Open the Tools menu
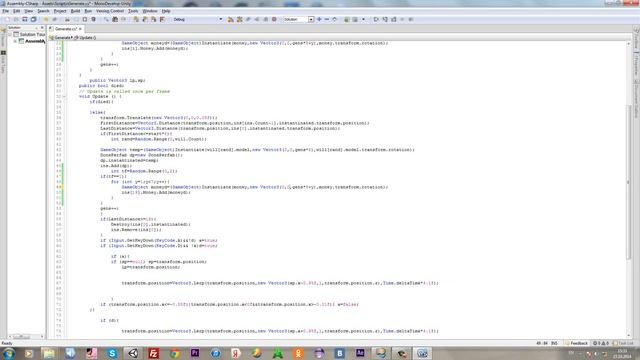The height and width of the screenshot is (360, 640). pos(133,11)
